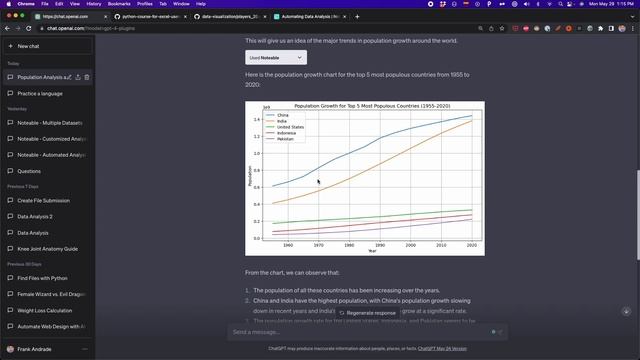Image resolution: width=640 pixels, height=360 pixels.
Task: Click Frank Andrade profile avatar
Action: click(x=11, y=349)
